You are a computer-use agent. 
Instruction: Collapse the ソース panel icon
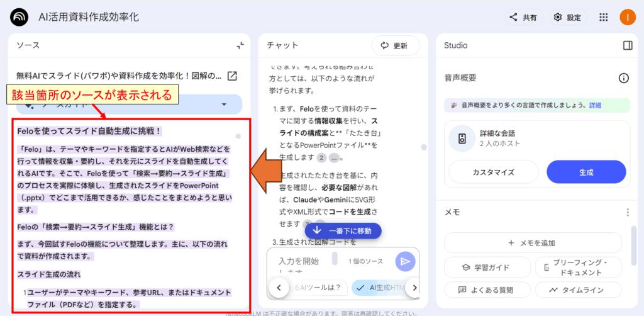pyautogui.click(x=240, y=45)
